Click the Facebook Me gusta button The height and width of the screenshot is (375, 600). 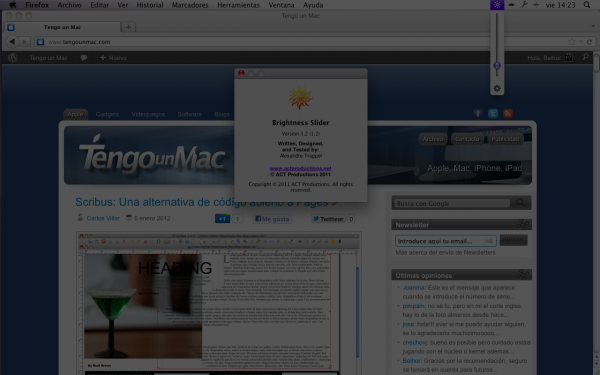point(272,218)
